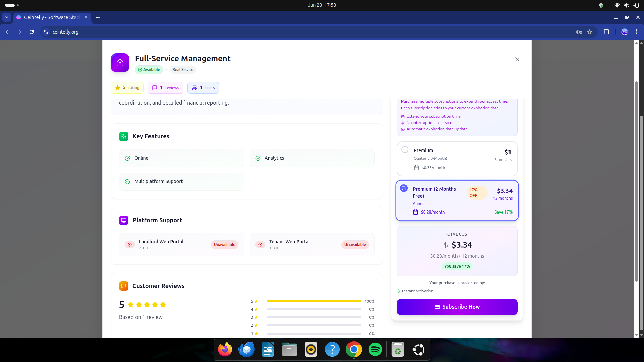Screen dimensions: 644x362
Task: Reload the ceintelly.org page
Action: click(x=32, y=32)
